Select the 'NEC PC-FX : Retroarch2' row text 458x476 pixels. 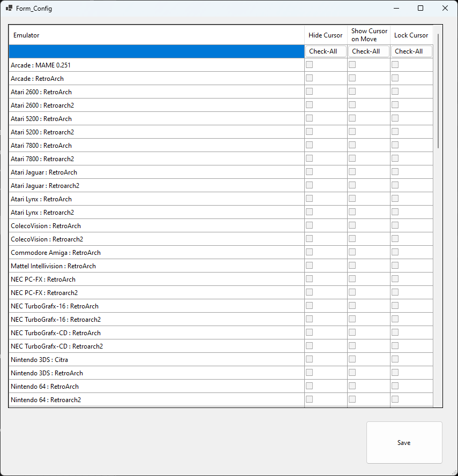pyautogui.click(x=44, y=293)
